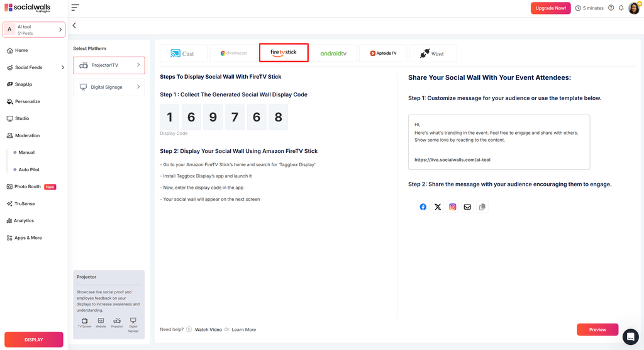The height and width of the screenshot is (350, 644).
Task: Click the DISPLAY button
Action: [34, 340]
